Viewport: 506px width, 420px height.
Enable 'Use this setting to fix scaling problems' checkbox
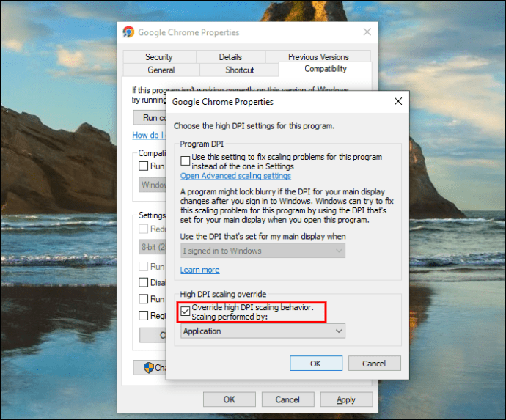(186, 161)
